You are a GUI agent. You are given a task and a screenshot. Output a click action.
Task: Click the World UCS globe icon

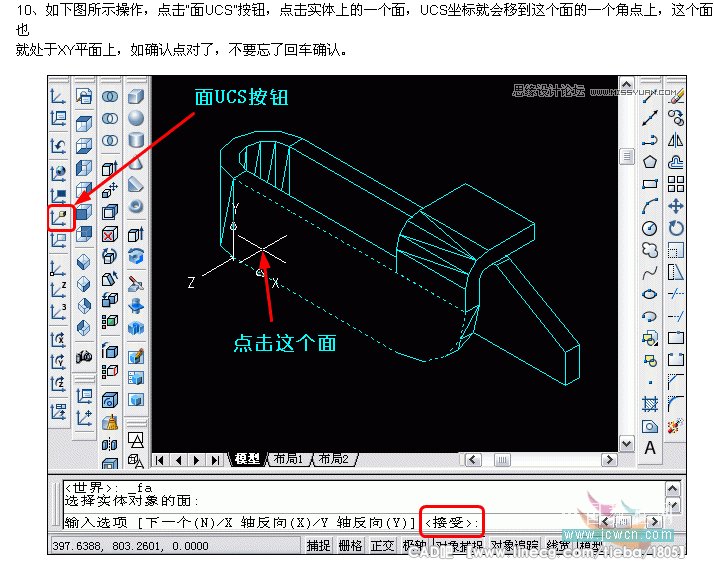[x=59, y=173]
